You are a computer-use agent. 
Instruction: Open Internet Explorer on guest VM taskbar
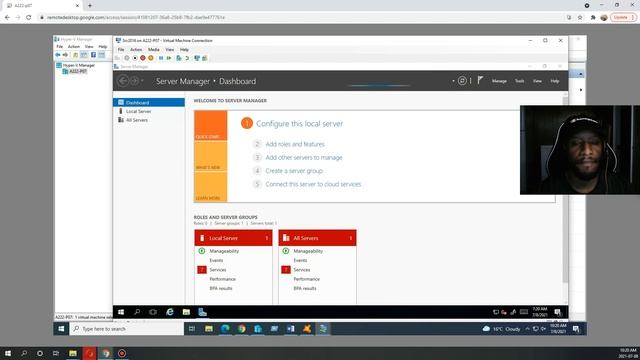pyautogui.click(x=170, y=312)
